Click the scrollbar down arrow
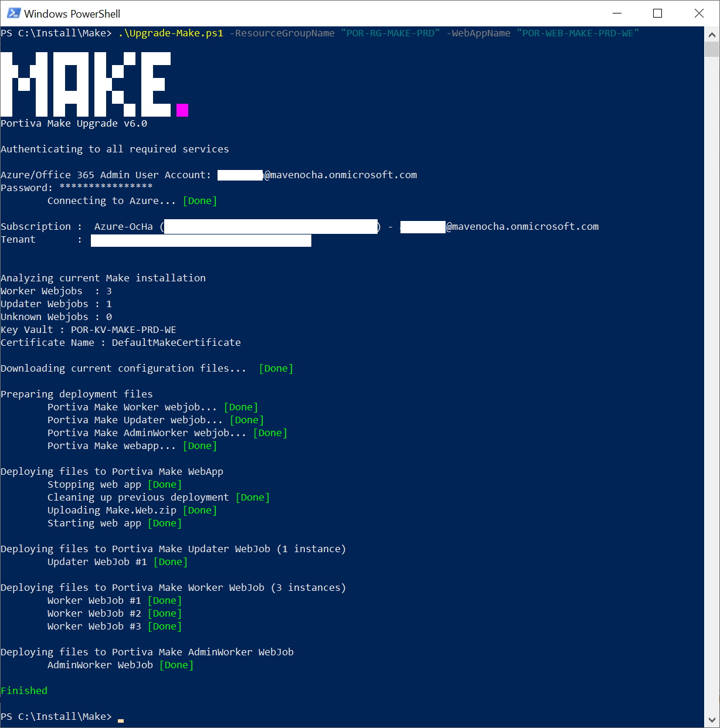720x728 pixels. tap(712, 720)
